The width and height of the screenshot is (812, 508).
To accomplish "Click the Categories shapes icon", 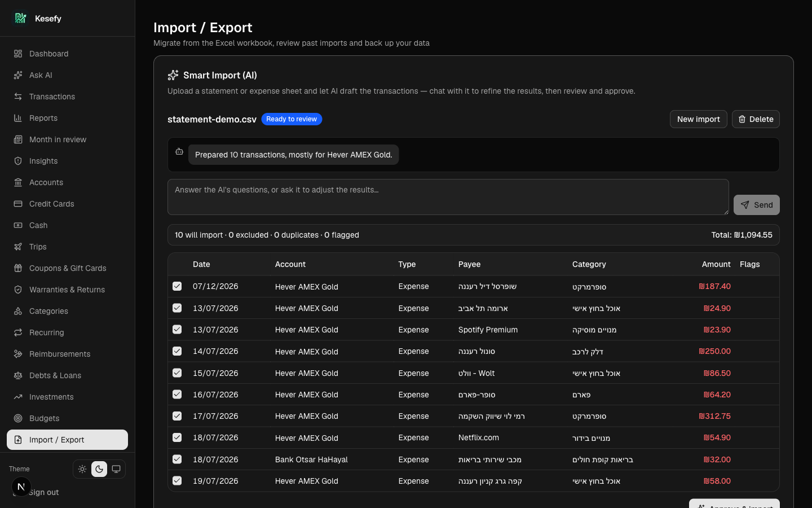I will click(x=18, y=311).
